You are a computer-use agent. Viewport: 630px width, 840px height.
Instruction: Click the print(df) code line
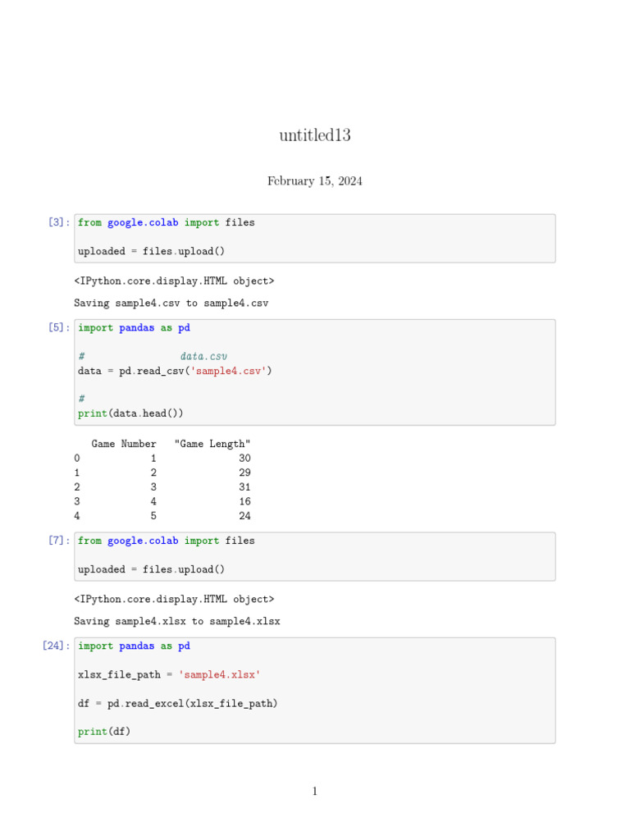coord(104,731)
